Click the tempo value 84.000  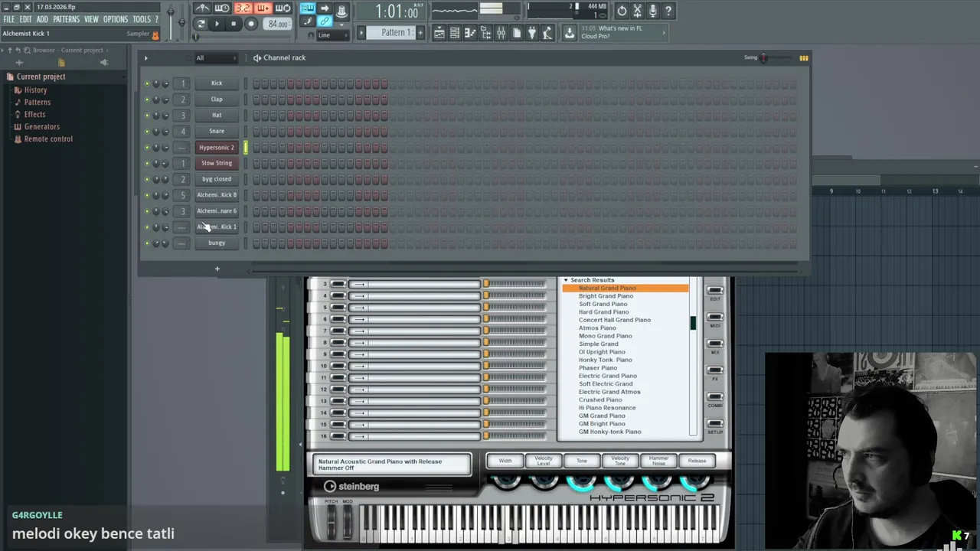277,24
